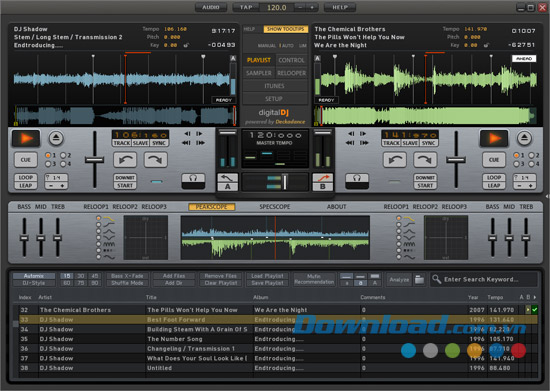Image resolution: width=550 pixels, height=391 pixels.
Task: Click SHOW TOOLTIPS button
Action: (286, 29)
